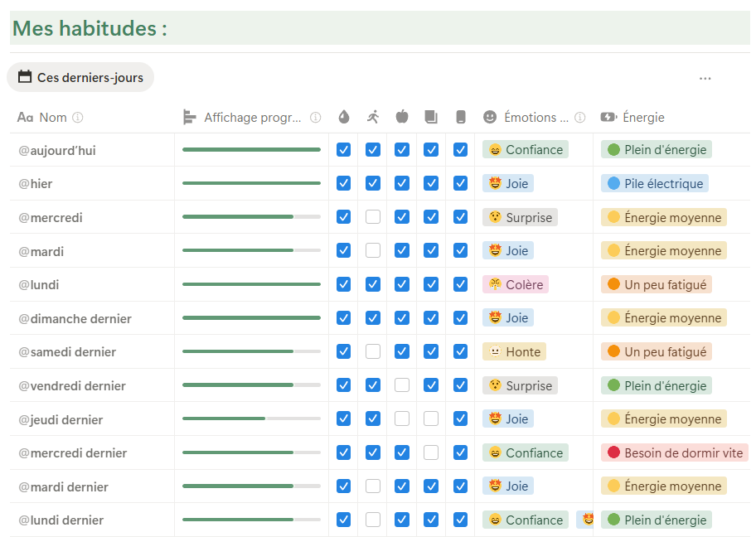Check running checkbox for @samedi dernier

click(373, 351)
